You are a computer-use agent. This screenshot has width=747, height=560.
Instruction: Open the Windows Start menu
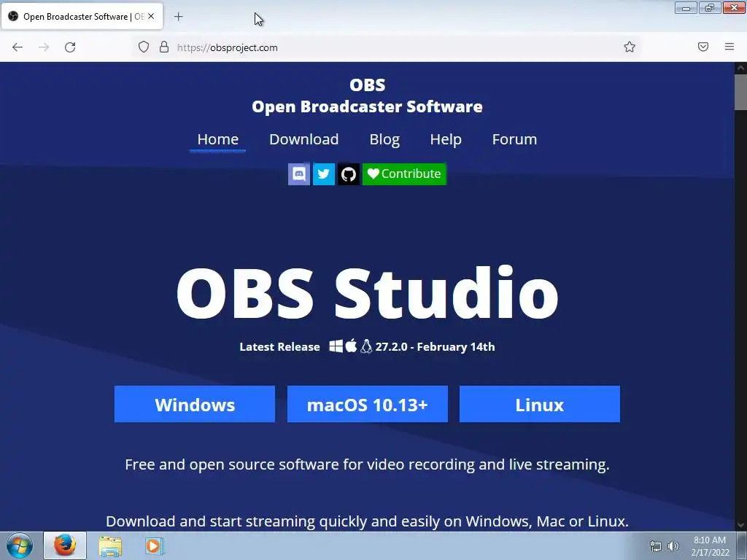(x=20, y=545)
